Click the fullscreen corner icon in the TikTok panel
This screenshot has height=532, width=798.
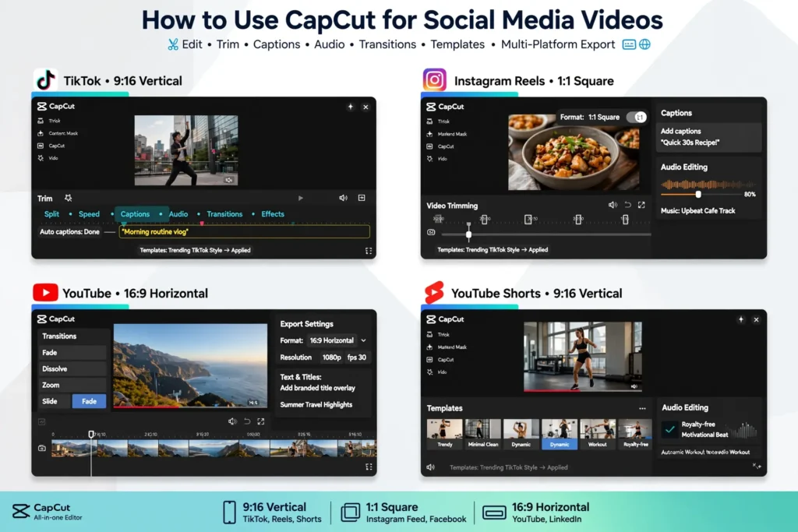(x=369, y=251)
